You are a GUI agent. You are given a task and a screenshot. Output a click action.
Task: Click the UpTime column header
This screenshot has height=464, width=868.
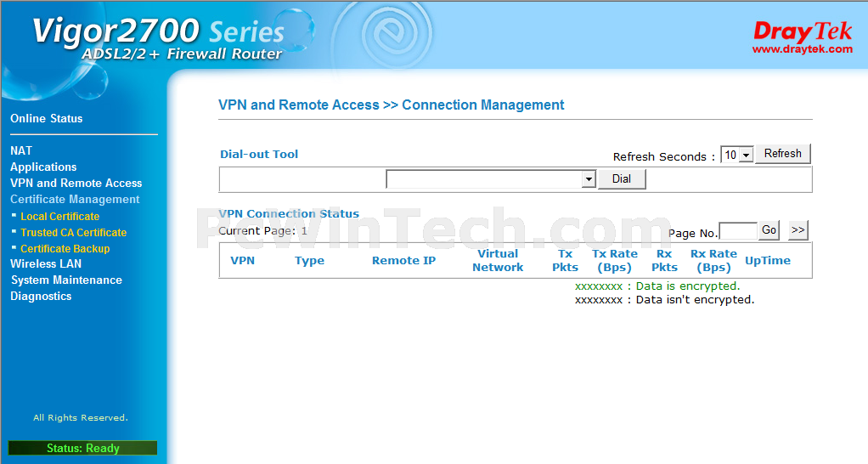768,261
